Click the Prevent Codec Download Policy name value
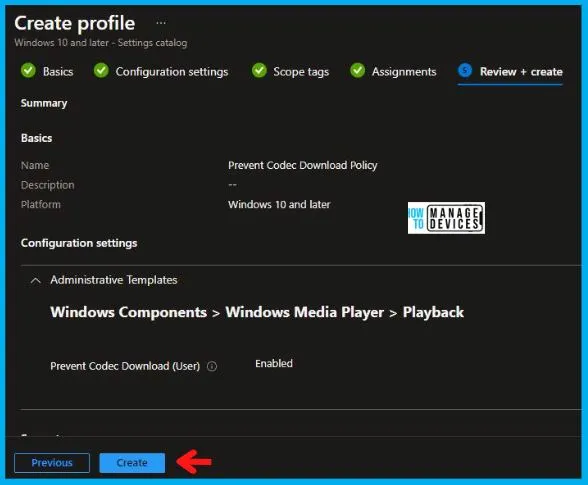588x485 pixels. [x=303, y=165]
